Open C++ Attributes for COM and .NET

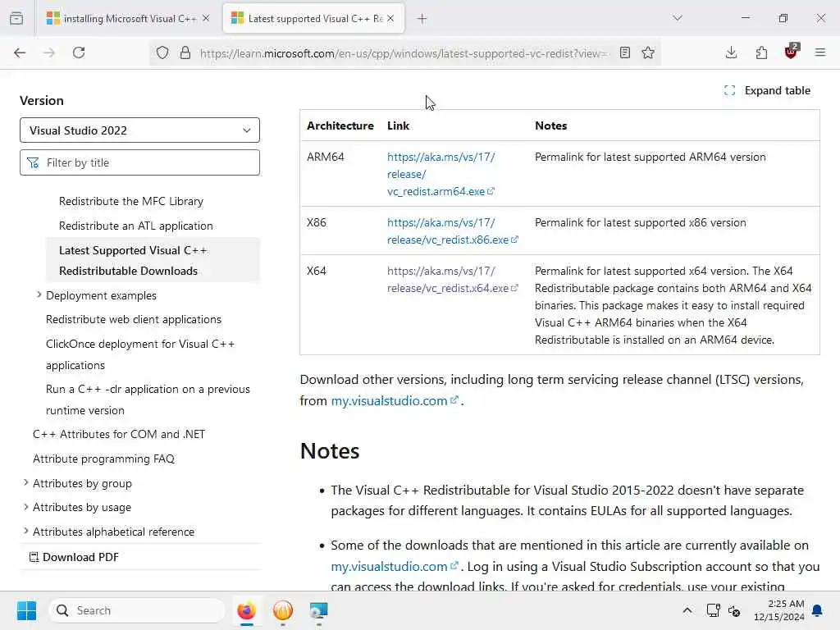119,435
